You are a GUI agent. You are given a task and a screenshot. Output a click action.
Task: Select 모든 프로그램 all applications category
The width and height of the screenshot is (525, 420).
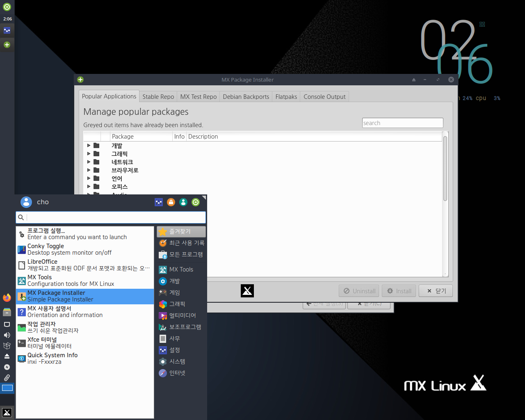(181, 254)
